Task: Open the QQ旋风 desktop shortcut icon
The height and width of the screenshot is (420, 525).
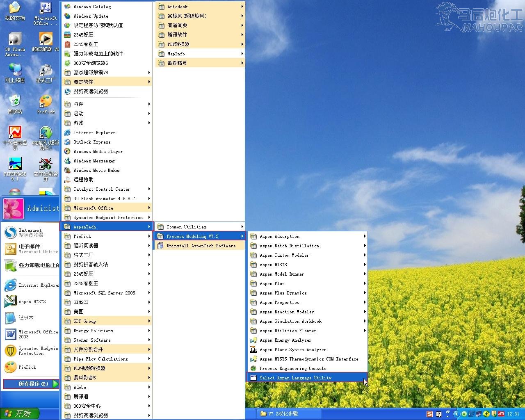Action: (46, 138)
